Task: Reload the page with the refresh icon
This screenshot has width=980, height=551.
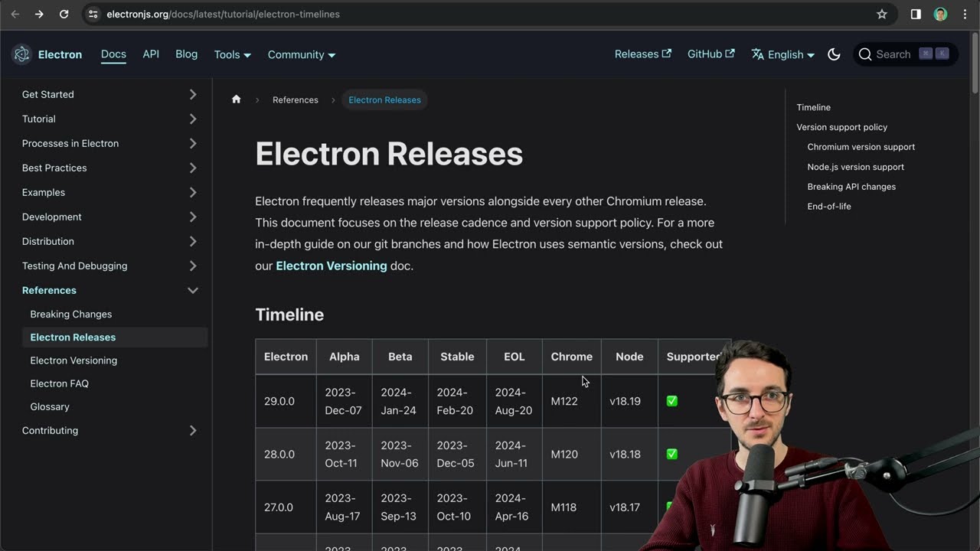Action: [64, 14]
